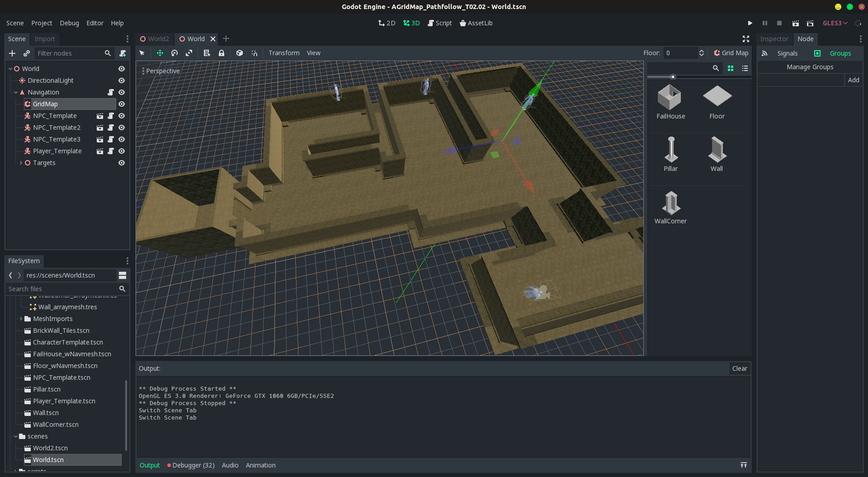Open the Project menu
The width and height of the screenshot is (868, 477).
(42, 23)
